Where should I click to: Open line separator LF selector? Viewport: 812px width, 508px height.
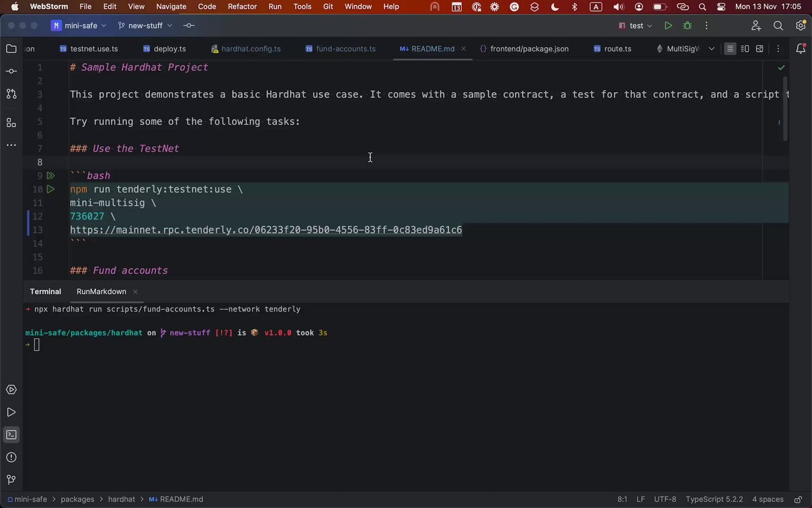coord(641,499)
